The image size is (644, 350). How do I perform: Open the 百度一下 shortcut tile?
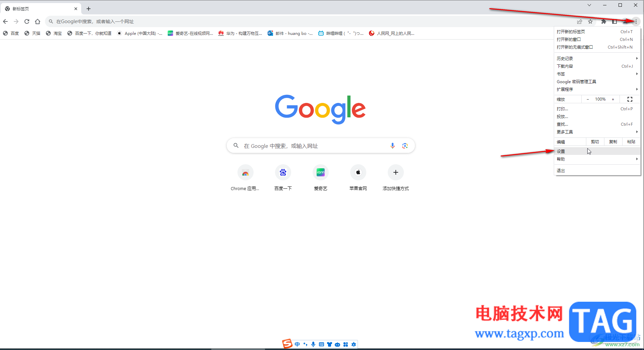283,178
